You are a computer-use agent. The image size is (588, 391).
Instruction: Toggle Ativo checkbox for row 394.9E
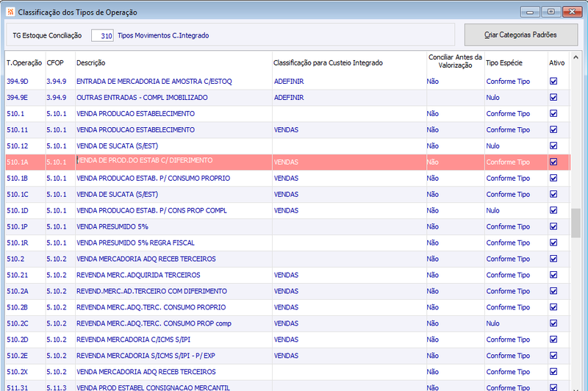pyautogui.click(x=553, y=97)
